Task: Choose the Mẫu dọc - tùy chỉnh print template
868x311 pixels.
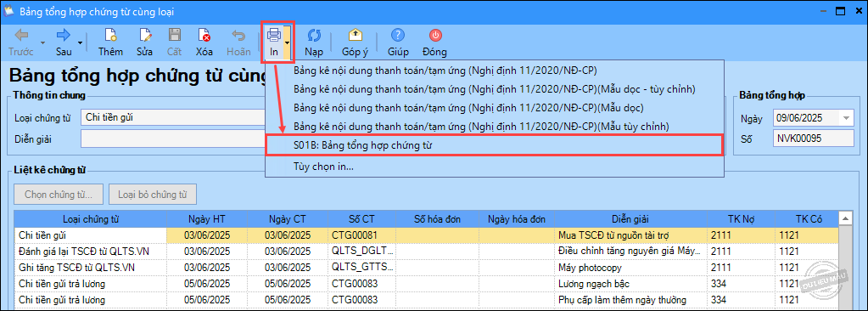Action: (x=495, y=89)
